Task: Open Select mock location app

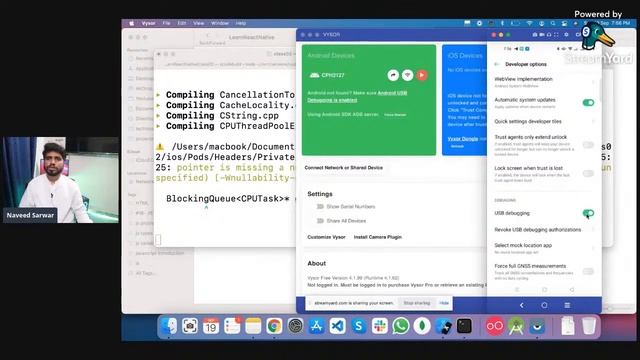Action: [544, 248]
